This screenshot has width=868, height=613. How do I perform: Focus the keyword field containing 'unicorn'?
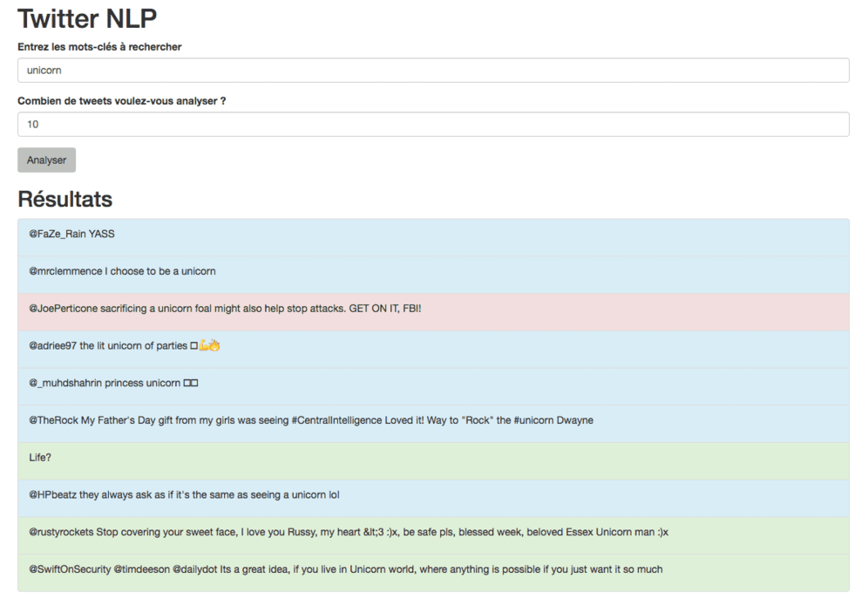pos(433,71)
